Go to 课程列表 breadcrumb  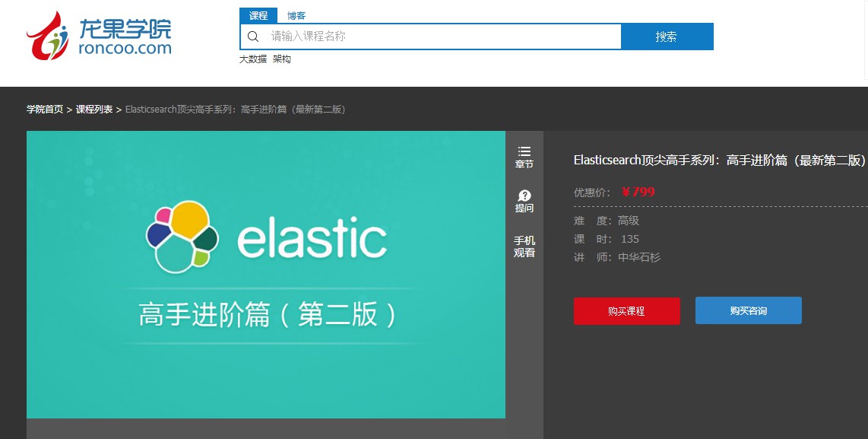coord(94,110)
